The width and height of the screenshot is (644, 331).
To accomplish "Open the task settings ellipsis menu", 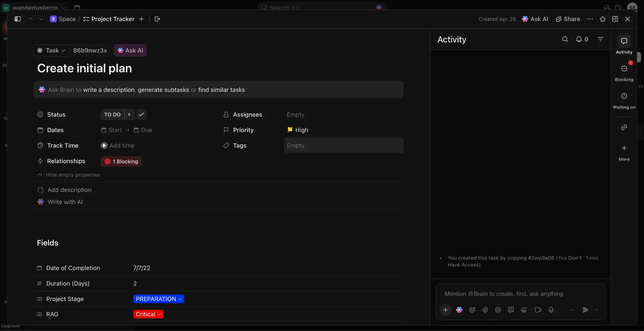I will 590,19.
